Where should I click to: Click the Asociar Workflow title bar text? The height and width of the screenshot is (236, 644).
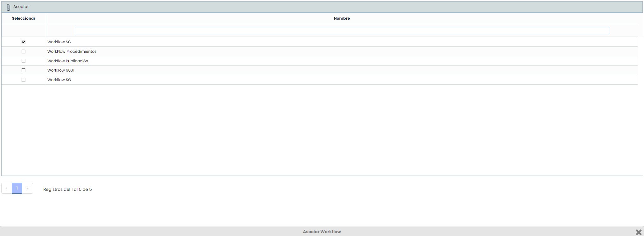[x=322, y=232]
